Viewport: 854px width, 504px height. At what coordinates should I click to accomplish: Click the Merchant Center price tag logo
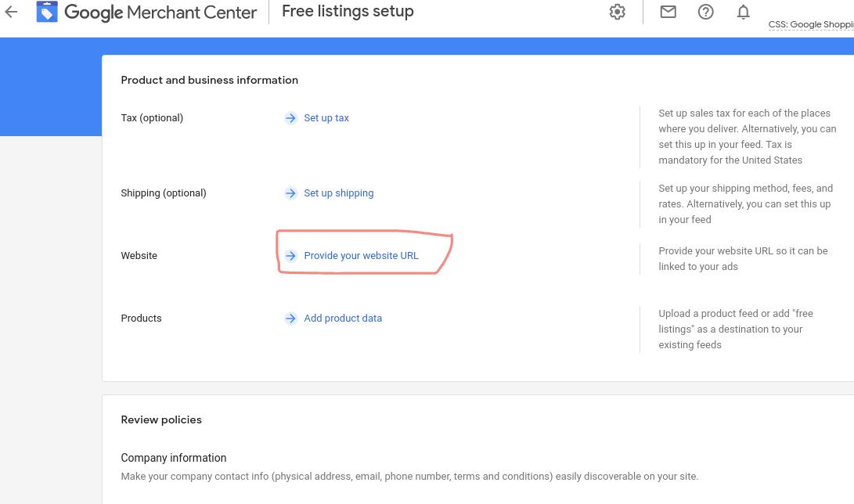[47, 12]
